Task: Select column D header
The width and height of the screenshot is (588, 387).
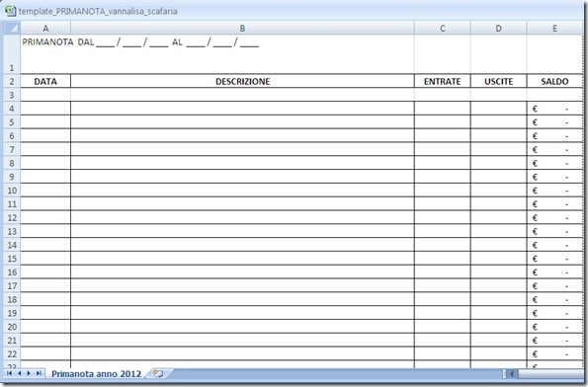Action: [498, 28]
